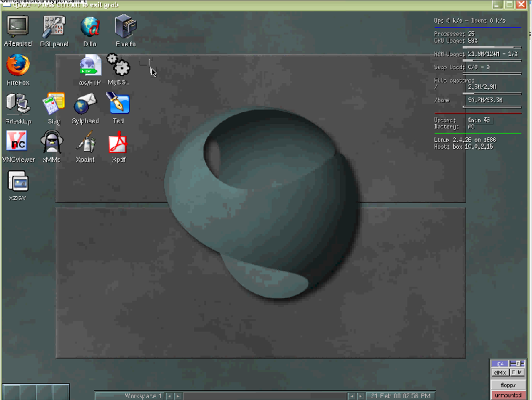
Task: Open the VNCviewer icon
Action: coord(18,142)
